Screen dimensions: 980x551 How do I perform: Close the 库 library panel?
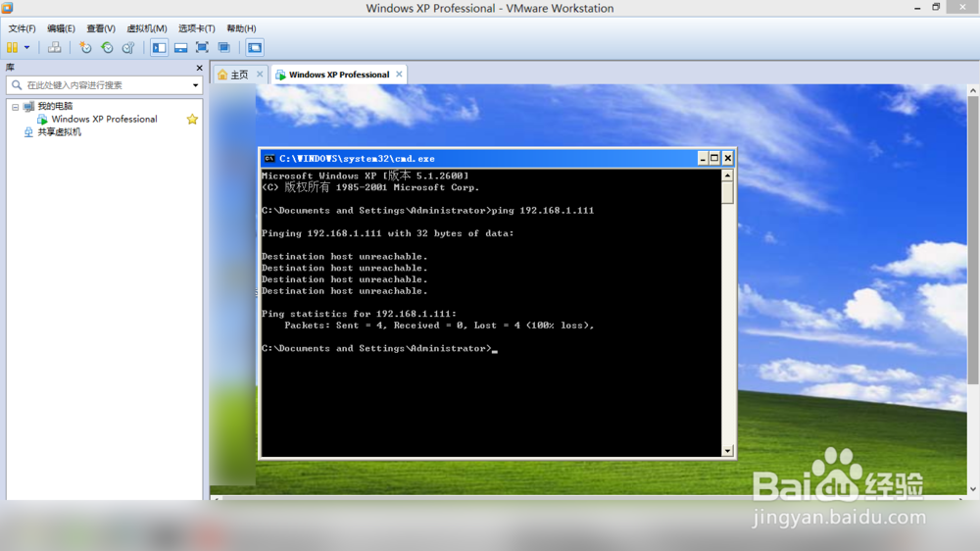click(x=199, y=68)
